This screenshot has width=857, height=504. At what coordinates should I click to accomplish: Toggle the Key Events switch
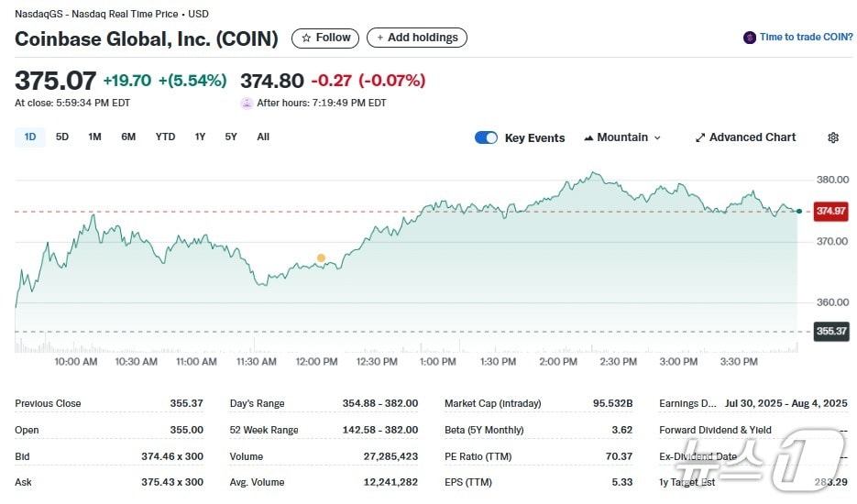486,137
